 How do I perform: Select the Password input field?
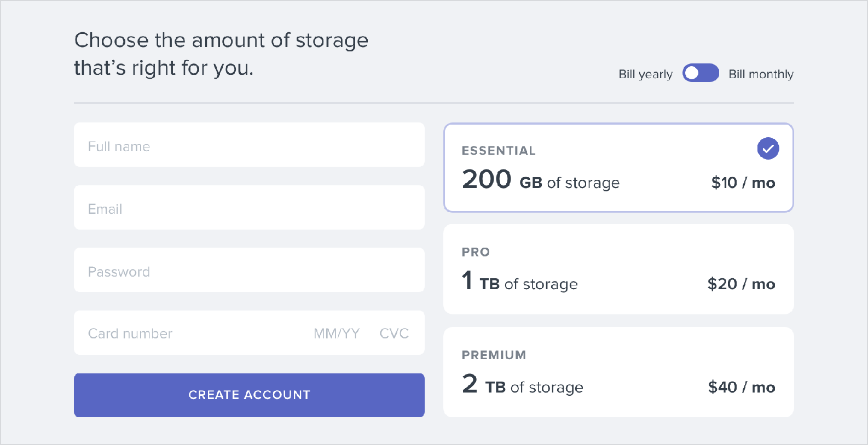pos(249,271)
